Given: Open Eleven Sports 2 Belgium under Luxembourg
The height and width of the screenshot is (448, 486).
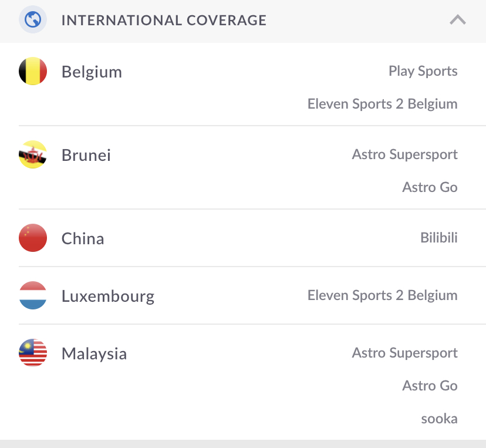Looking at the screenshot, I should [382, 296].
